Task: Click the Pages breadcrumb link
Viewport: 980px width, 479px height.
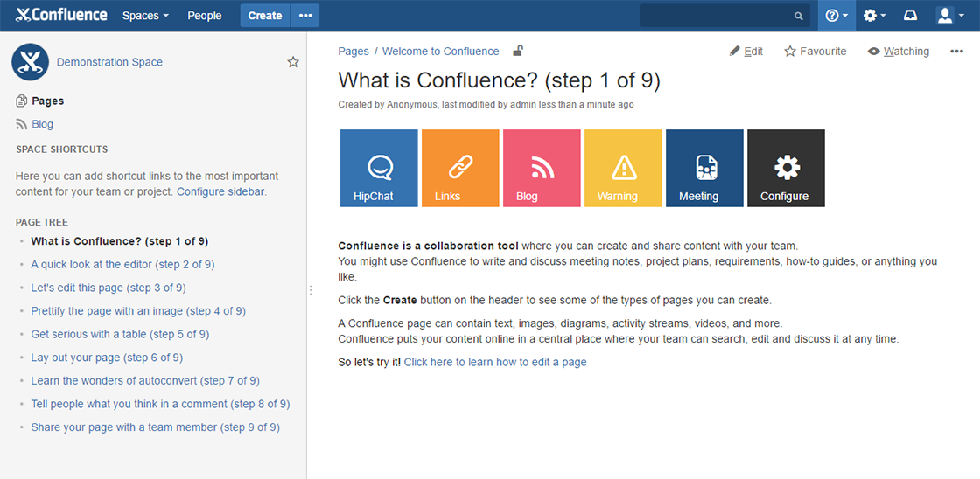Action: (353, 52)
